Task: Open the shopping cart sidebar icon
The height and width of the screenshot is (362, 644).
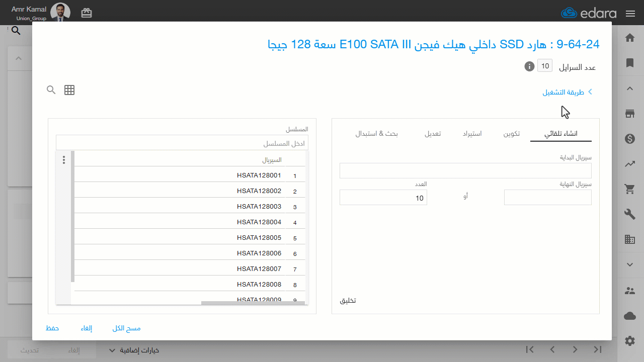Action: tap(629, 189)
